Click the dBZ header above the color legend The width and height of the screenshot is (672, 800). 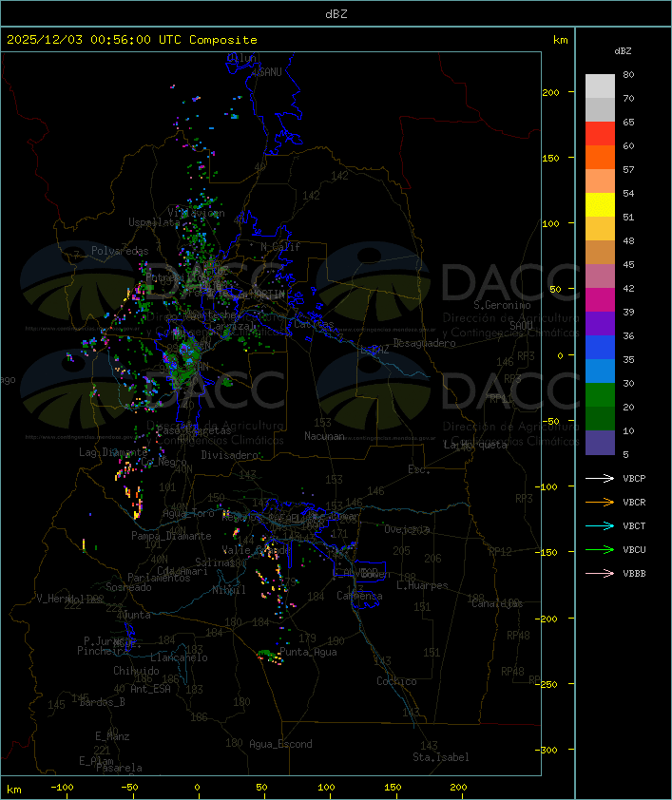point(623,51)
